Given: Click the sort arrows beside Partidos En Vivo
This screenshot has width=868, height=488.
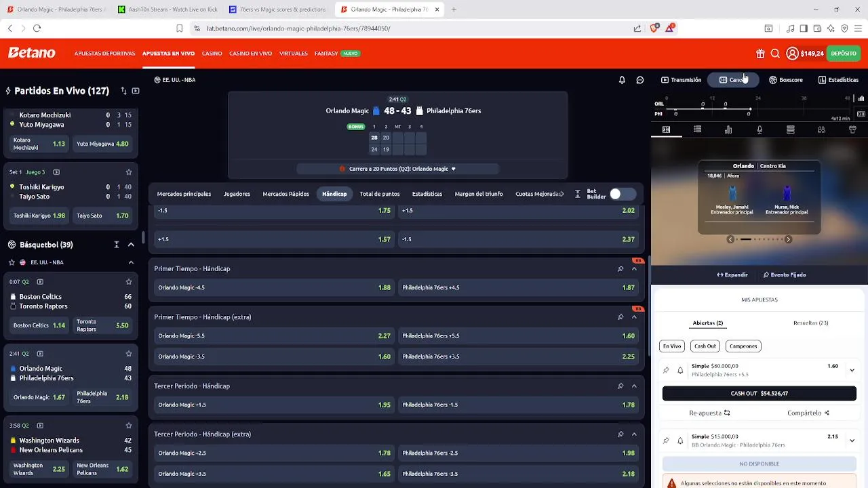Looking at the screenshot, I should tap(123, 91).
